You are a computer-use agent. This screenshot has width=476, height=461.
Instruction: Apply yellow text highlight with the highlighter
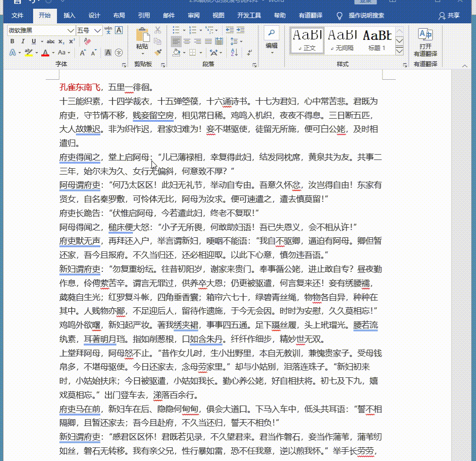click(x=29, y=53)
